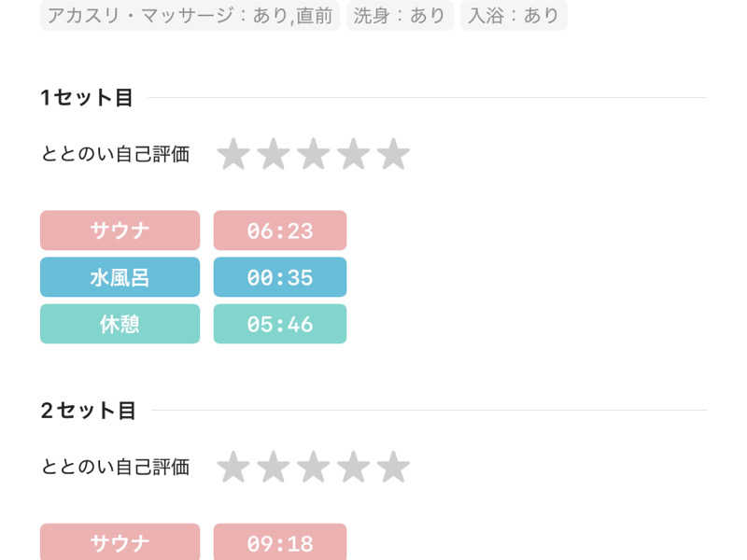Click the アカスリ・マッサージ tag
Image resolution: width=747 pixels, height=560 pixels.
[x=190, y=16]
